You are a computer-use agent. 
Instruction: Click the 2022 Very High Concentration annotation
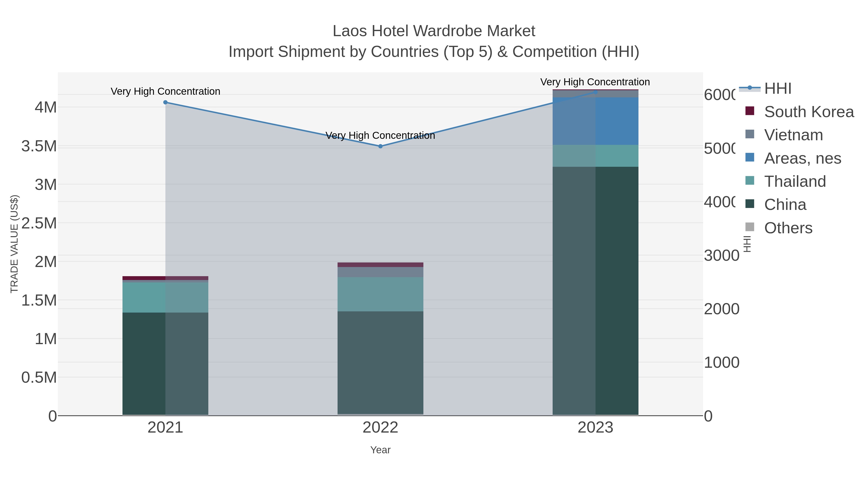(380, 135)
